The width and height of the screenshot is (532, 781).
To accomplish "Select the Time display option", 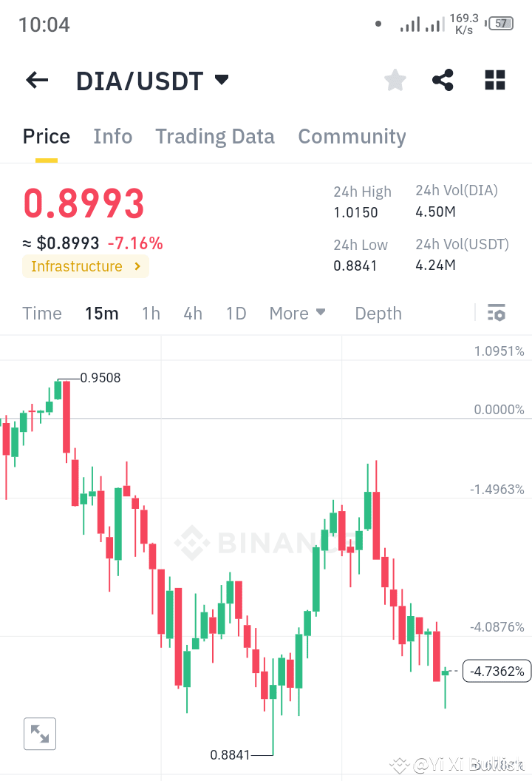I will point(41,314).
